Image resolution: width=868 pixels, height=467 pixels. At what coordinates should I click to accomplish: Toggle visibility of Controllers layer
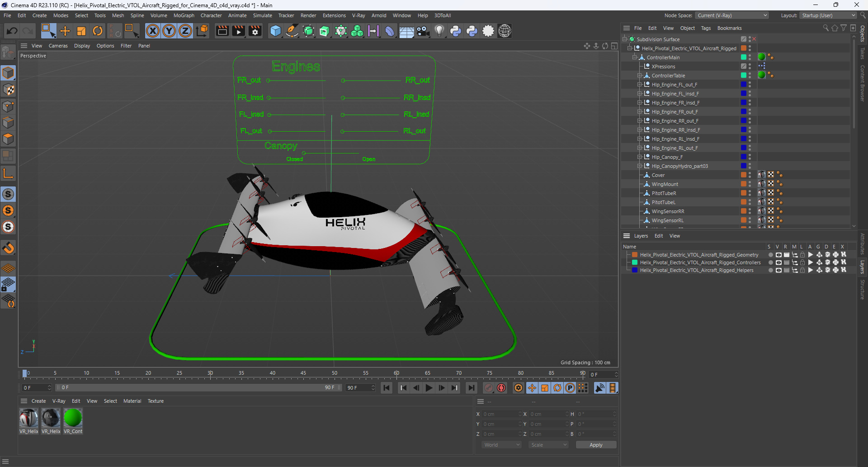[x=778, y=262]
